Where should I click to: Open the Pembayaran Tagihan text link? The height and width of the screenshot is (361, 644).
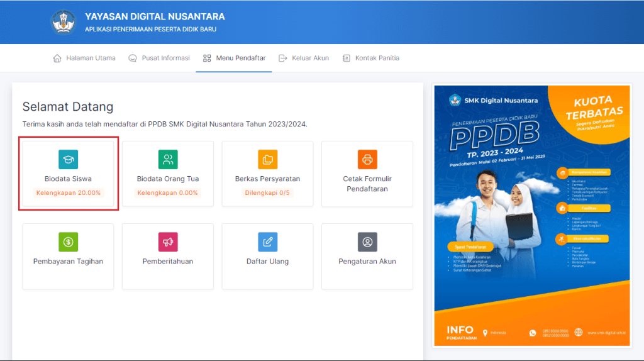pyautogui.click(x=68, y=262)
